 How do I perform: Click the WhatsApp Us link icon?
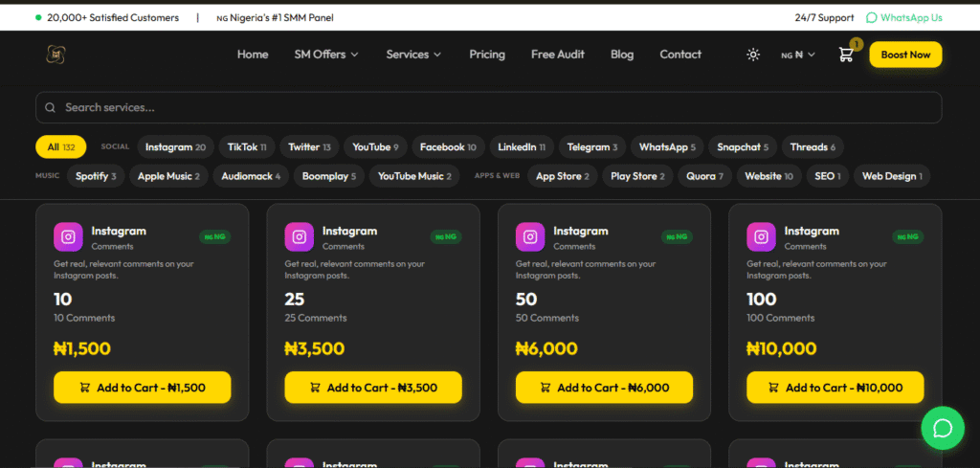(x=871, y=17)
